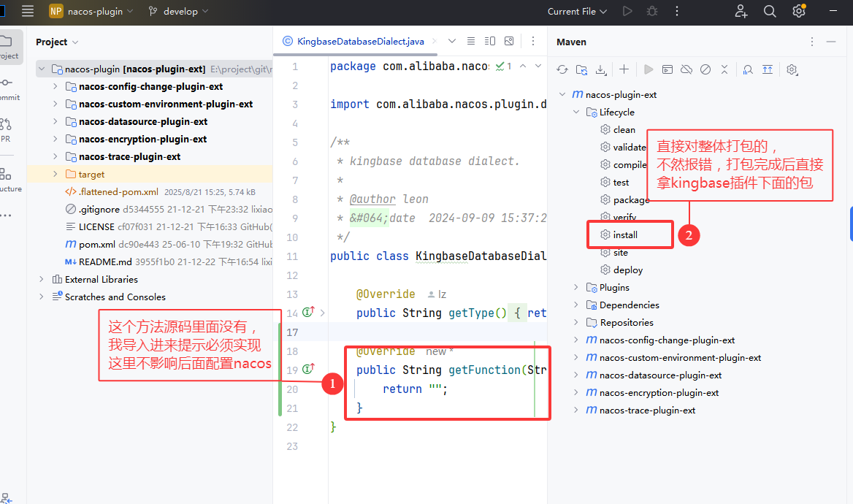Image resolution: width=853 pixels, height=504 pixels.
Task: Expand the method folded on line 14
Action: [323, 313]
